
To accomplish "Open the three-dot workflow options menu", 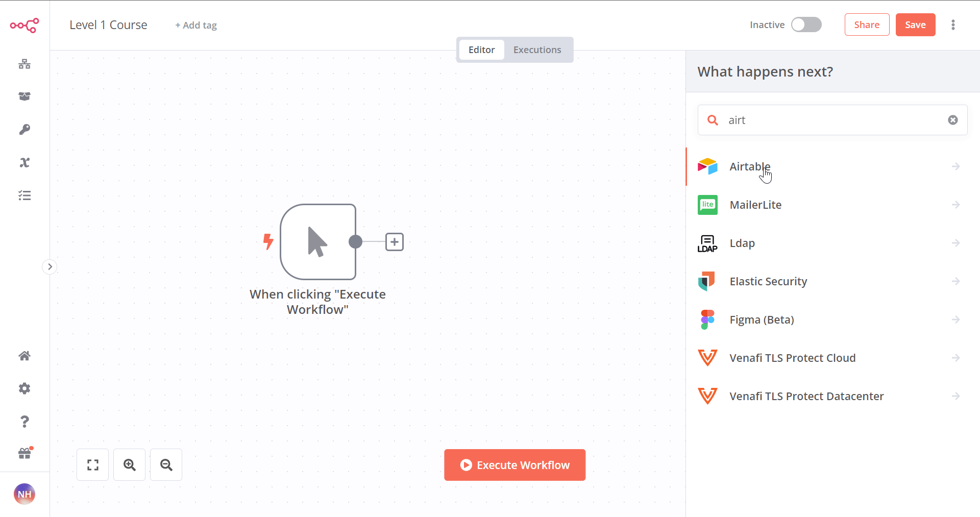I will click(953, 24).
